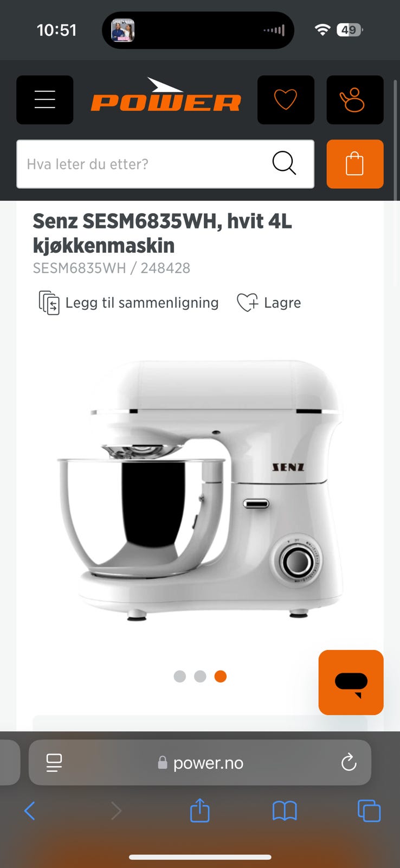Select the third orange carousel dot

click(x=220, y=676)
